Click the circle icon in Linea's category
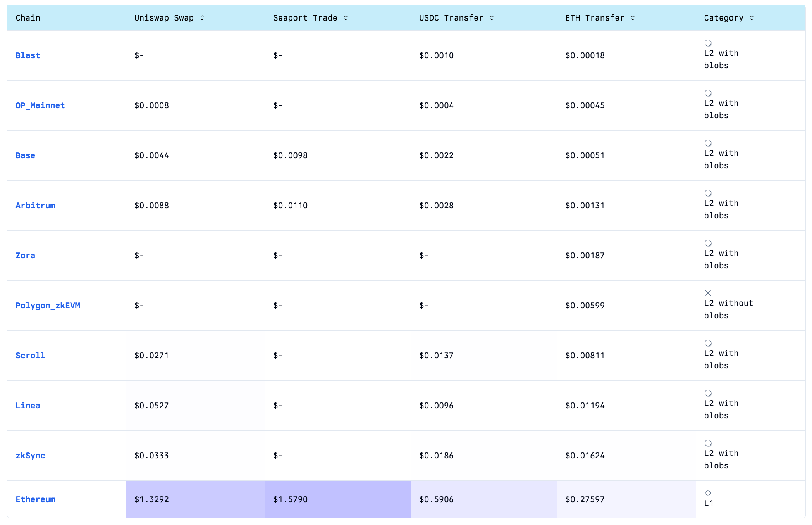This screenshot has width=812, height=525. click(708, 393)
